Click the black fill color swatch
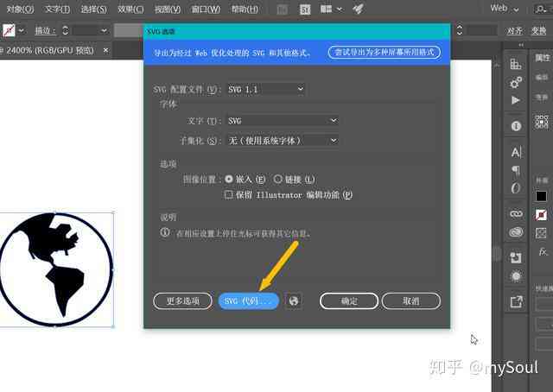This screenshot has width=553, height=392. 541,196
